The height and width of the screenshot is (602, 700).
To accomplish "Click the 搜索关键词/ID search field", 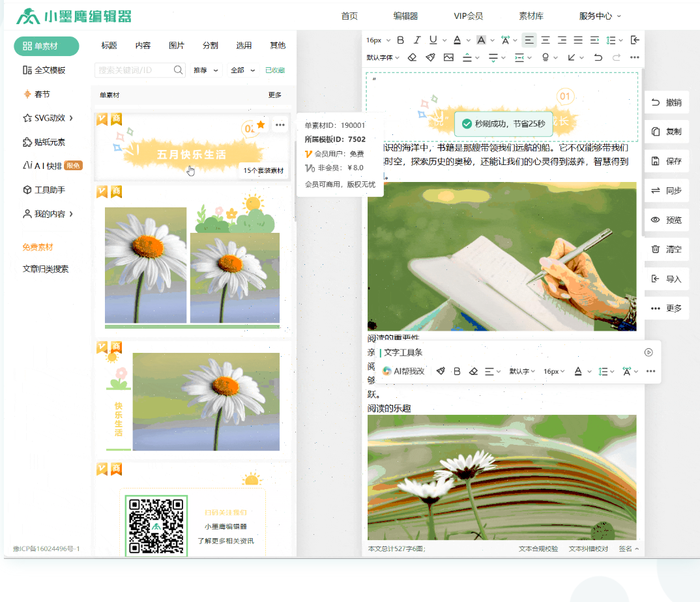I will pyautogui.click(x=134, y=70).
